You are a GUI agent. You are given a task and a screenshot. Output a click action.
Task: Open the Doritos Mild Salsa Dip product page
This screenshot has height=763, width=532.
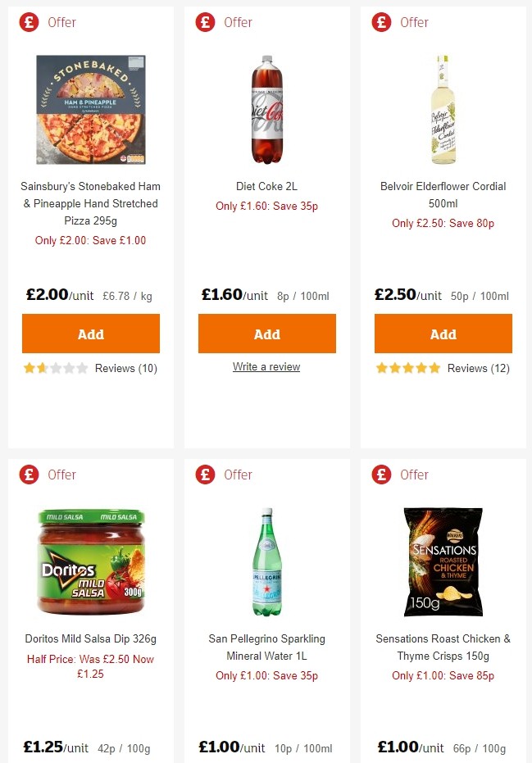click(90, 638)
